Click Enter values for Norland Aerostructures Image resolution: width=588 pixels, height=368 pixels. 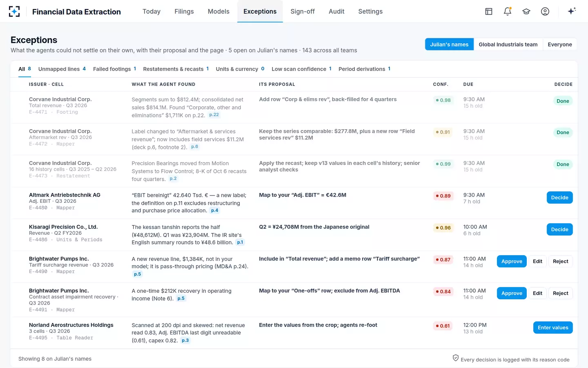click(x=553, y=328)
